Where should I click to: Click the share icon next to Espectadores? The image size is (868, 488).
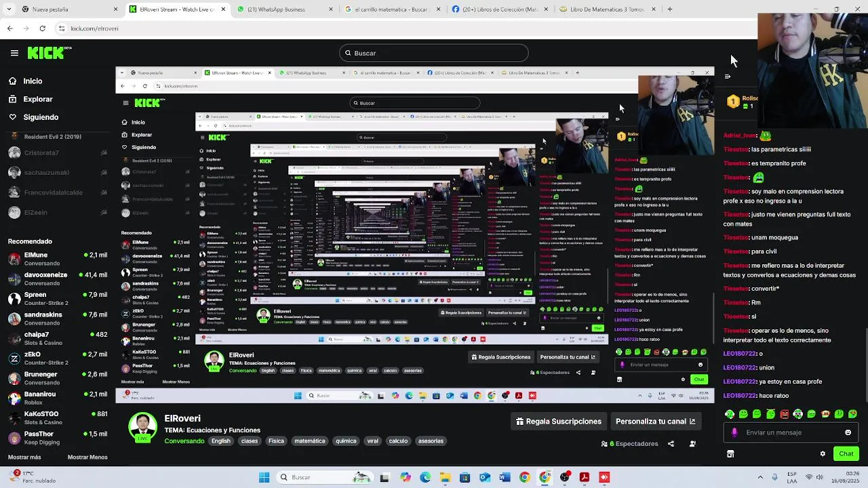point(671,444)
